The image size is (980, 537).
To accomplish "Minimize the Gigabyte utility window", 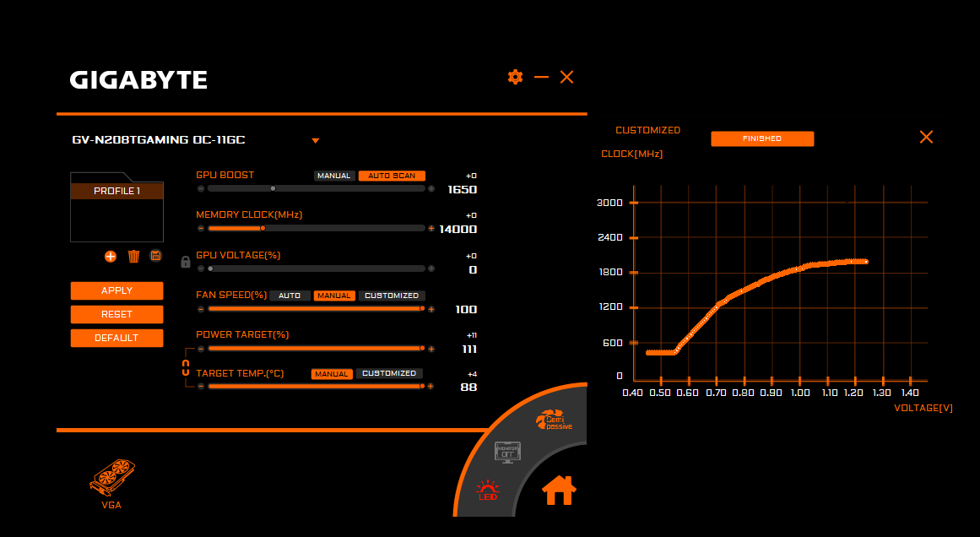I will click(x=541, y=77).
